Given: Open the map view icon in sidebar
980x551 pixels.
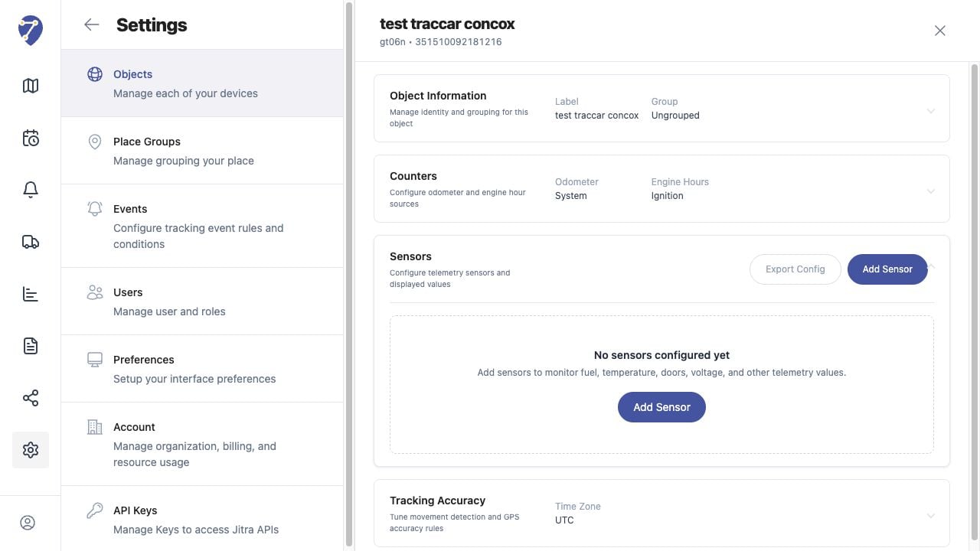Looking at the screenshot, I should [31, 86].
